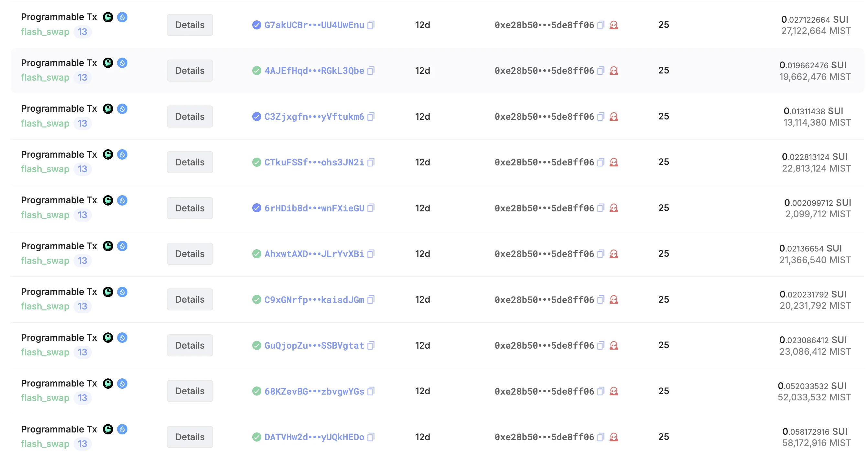
Task: Open sender address in 68KZevBG row
Action: 544,391
